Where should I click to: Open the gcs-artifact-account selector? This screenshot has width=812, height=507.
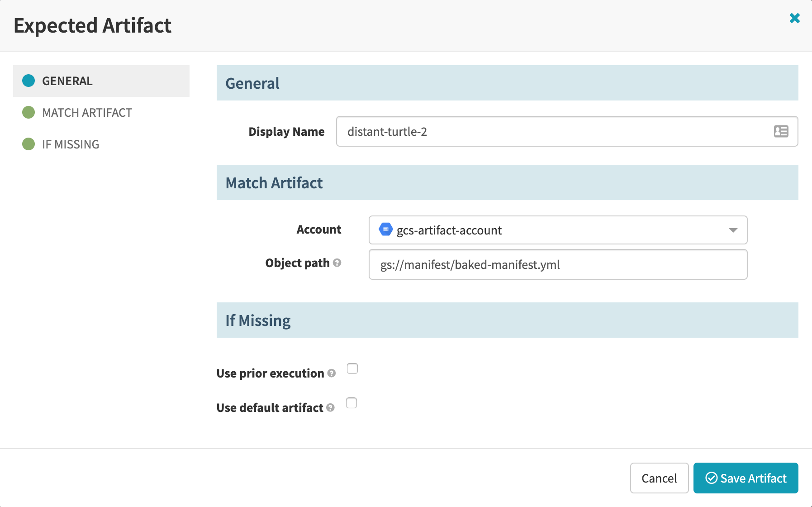pyautogui.click(x=557, y=230)
